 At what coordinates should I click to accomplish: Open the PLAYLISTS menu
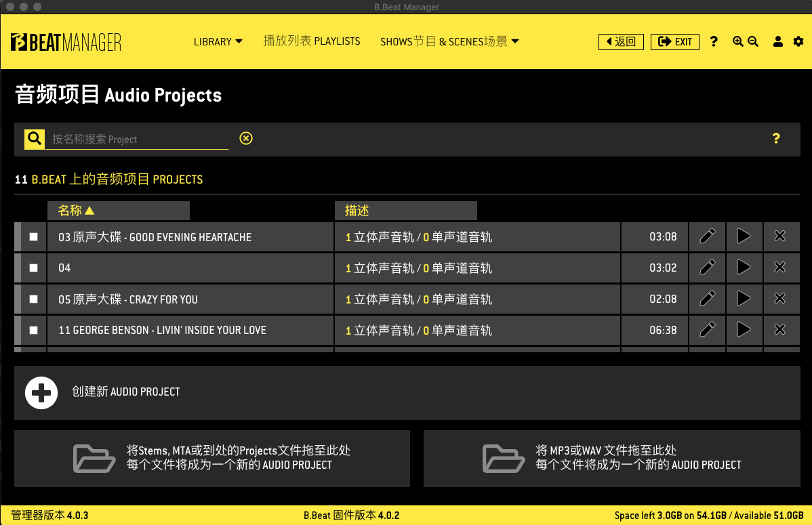(312, 41)
